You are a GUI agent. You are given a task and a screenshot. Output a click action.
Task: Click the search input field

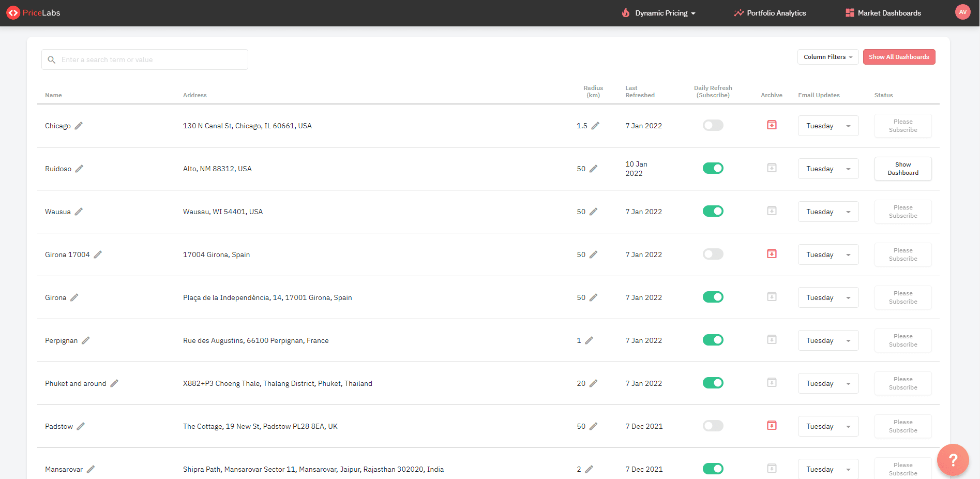144,59
